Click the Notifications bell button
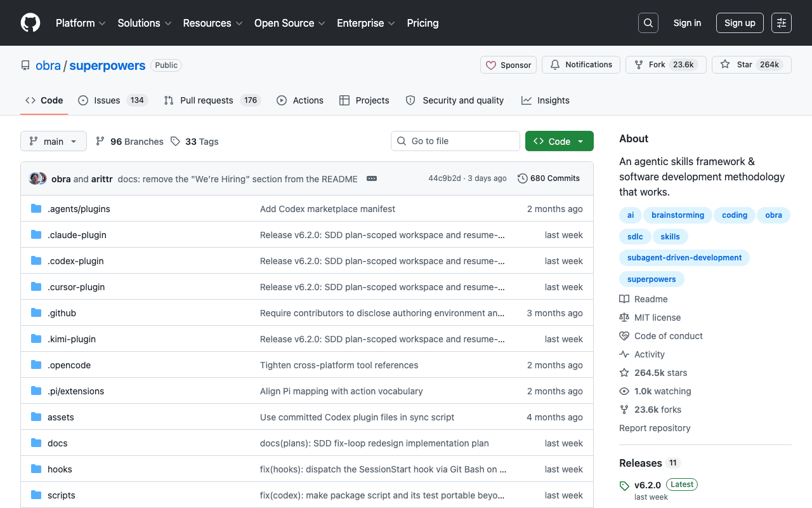 [581, 65]
